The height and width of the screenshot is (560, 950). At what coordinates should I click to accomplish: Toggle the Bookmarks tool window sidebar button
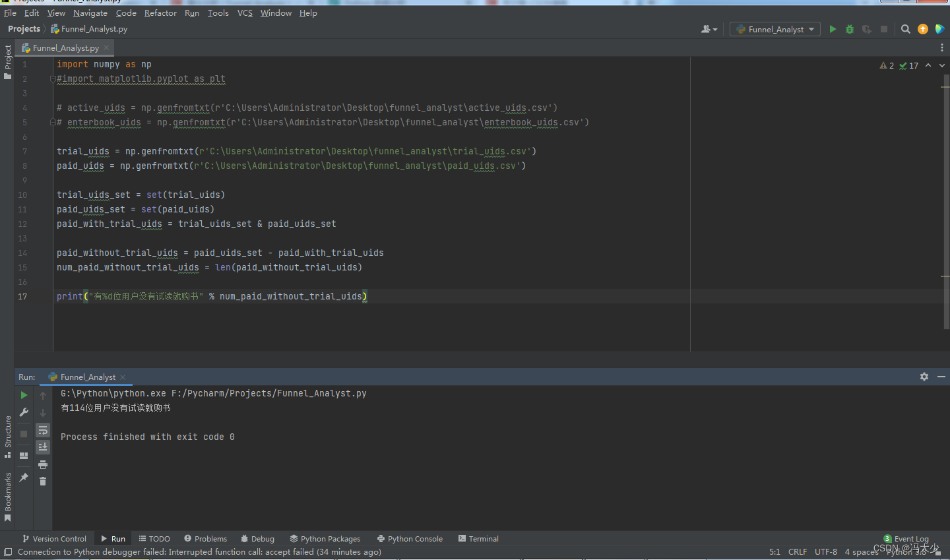pyautogui.click(x=7, y=497)
